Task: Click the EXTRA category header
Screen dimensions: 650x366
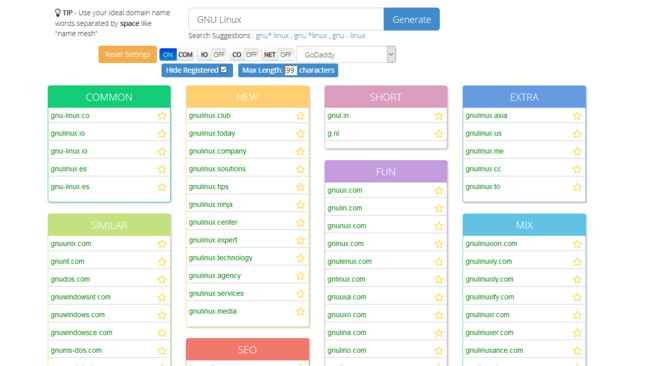Action: click(524, 97)
